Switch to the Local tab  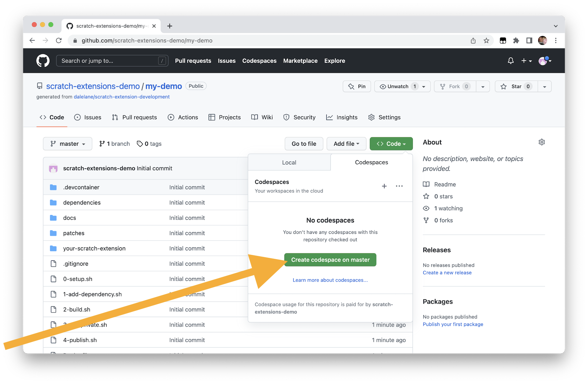click(x=289, y=162)
